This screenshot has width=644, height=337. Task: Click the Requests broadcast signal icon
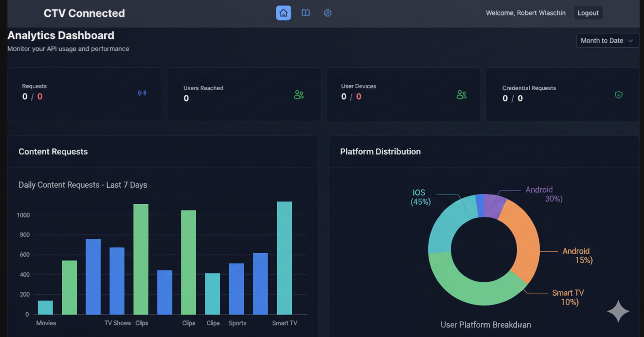tap(142, 93)
